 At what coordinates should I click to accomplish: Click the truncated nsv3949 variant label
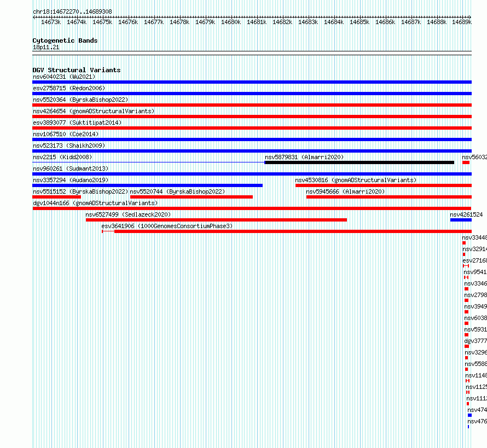click(x=476, y=306)
